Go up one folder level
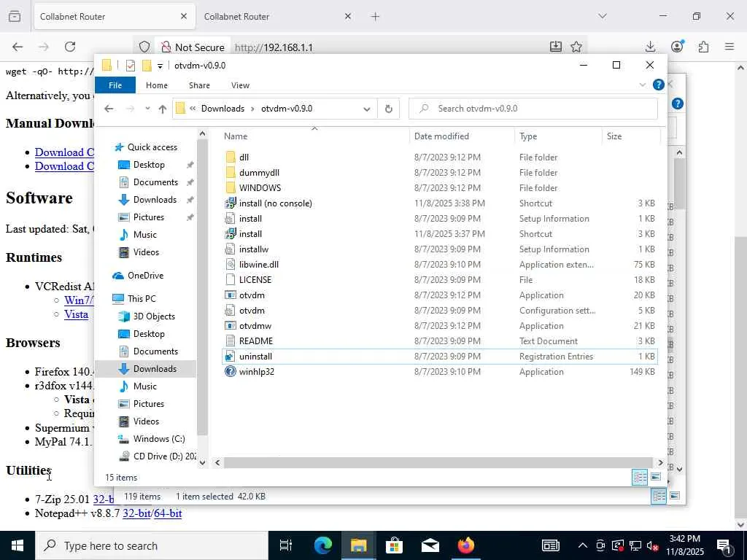The width and height of the screenshot is (747, 560). (163, 109)
